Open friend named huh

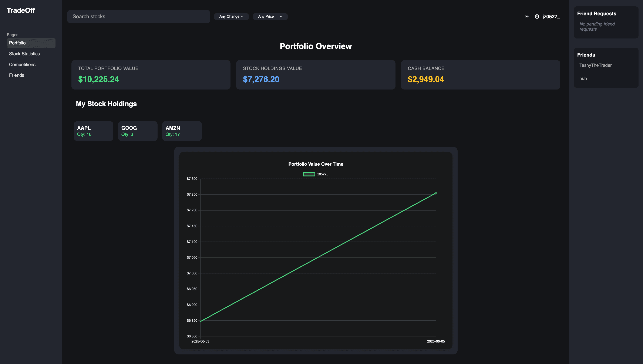click(583, 78)
